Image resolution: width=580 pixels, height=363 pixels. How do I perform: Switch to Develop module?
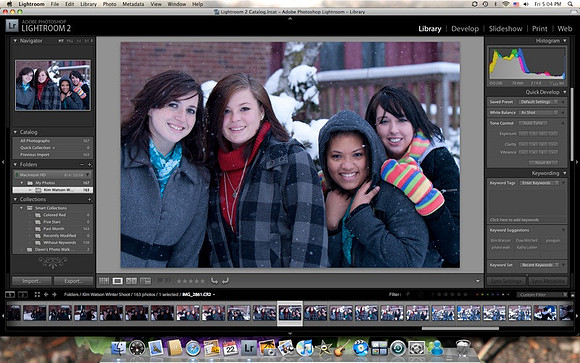tap(465, 28)
